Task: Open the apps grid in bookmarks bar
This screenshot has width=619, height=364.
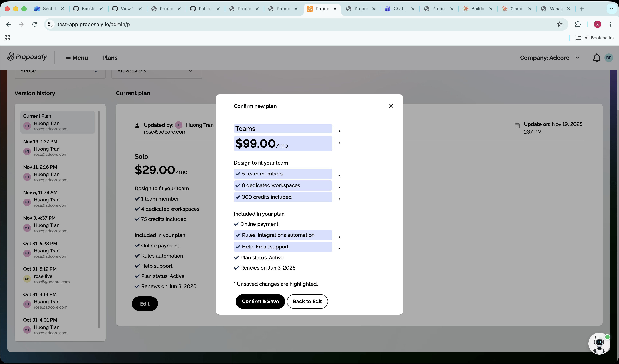Action: [7, 38]
